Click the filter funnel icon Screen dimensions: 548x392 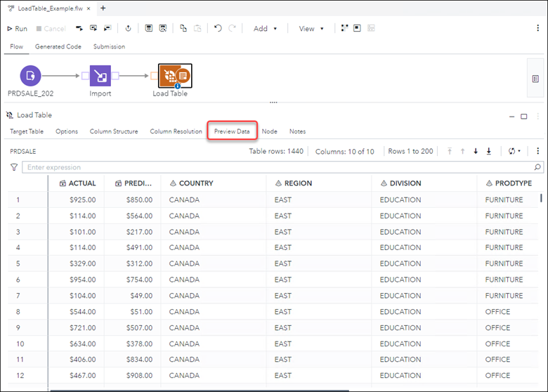(x=14, y=167)
